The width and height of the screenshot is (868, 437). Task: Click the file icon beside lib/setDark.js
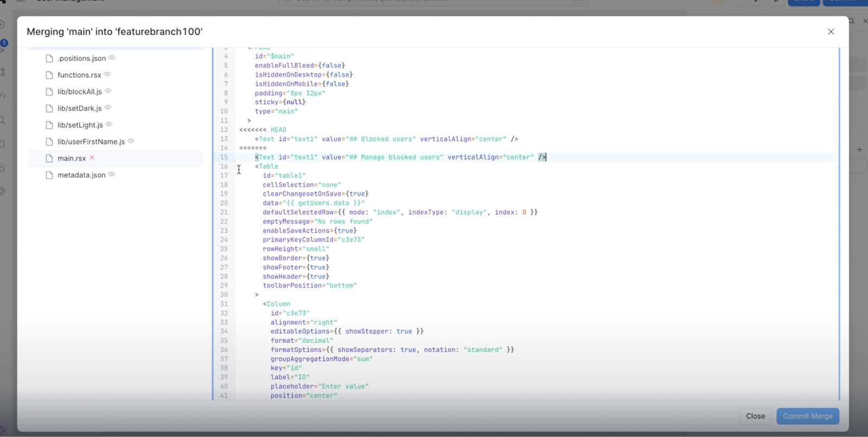[49, 109]
